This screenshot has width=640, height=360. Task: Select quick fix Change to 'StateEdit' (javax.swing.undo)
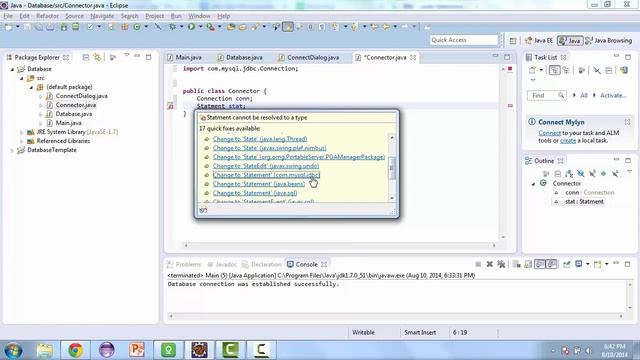(x=266, y=166)
